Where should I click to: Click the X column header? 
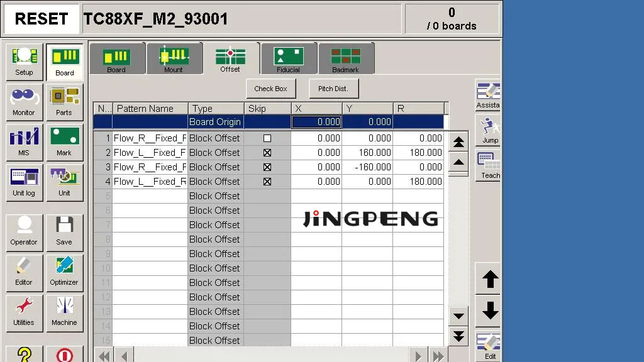tap(317, 108)
